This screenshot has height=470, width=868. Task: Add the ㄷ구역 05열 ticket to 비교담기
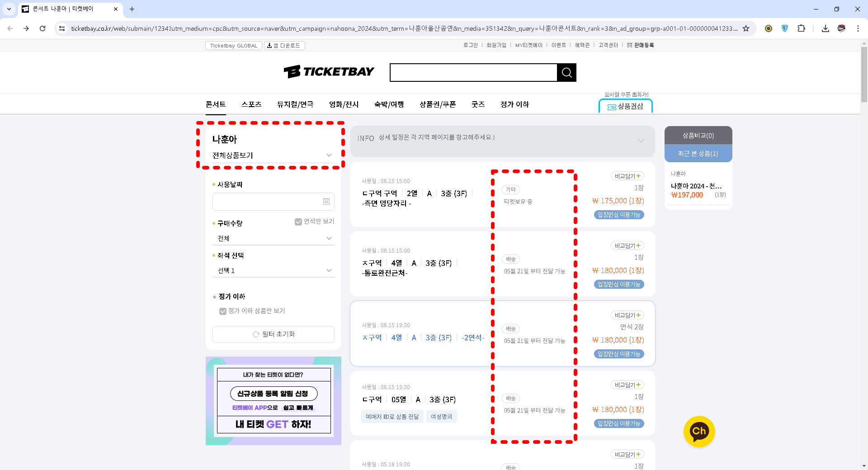tap(627, 385)
